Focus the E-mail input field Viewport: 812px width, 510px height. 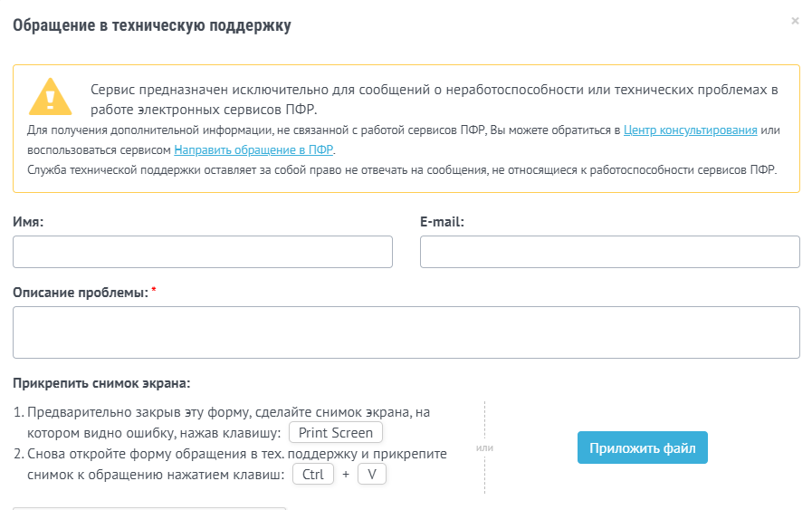610,252
